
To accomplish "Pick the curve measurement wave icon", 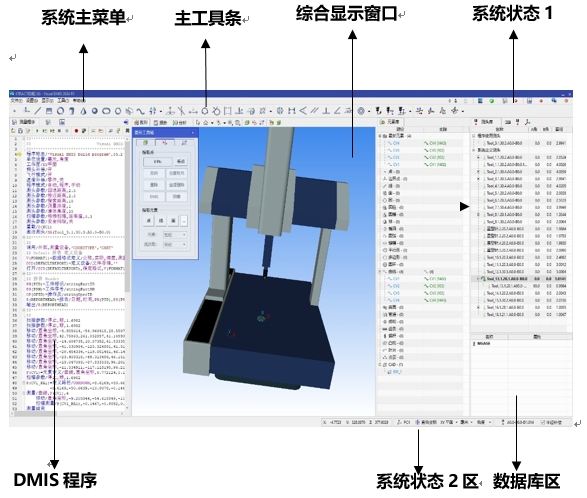I will pos(140,111).
